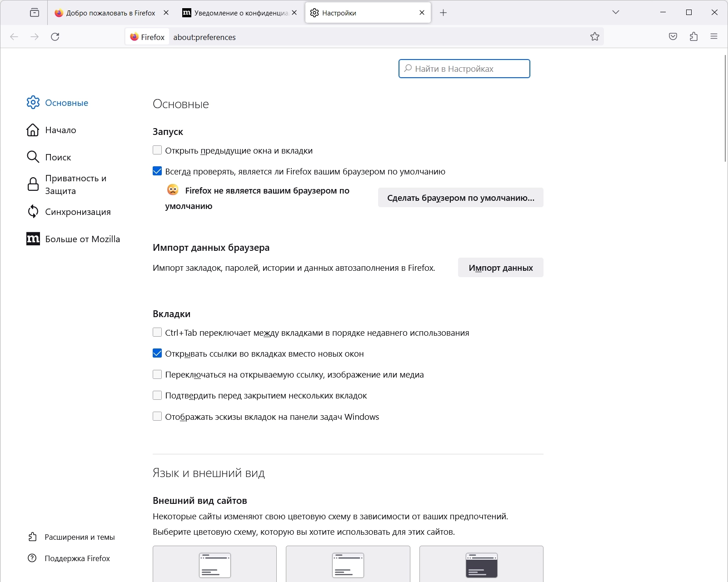Choose the middle website color scheme thumbnail

pos(348,564)
